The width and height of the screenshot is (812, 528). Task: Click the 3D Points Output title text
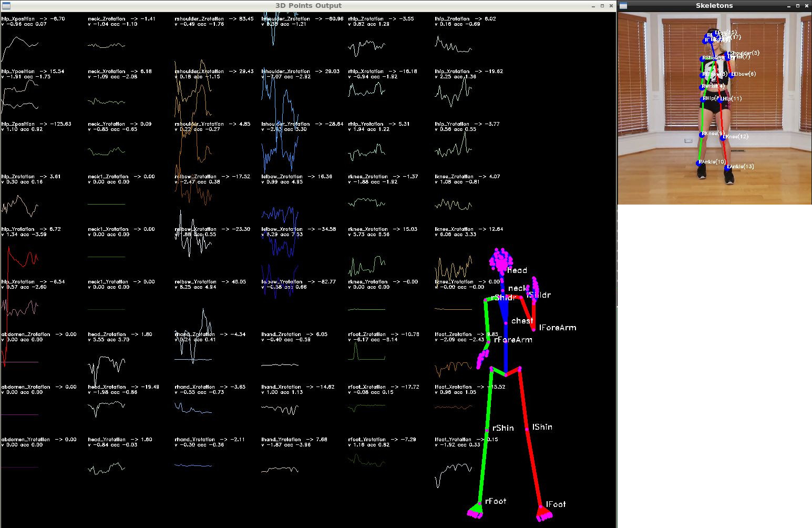309,5
